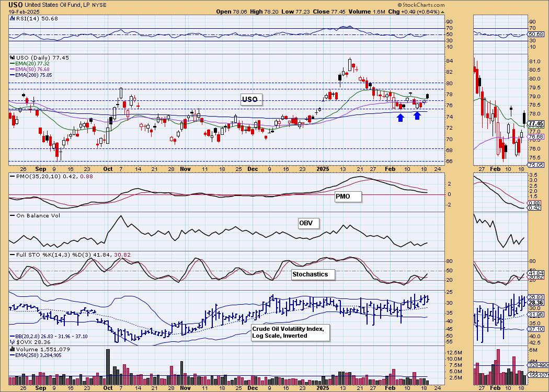The image size is (549, 392).
Task: Click the 41.84 stochastic tag on the right axis
Action: point(536,273)
